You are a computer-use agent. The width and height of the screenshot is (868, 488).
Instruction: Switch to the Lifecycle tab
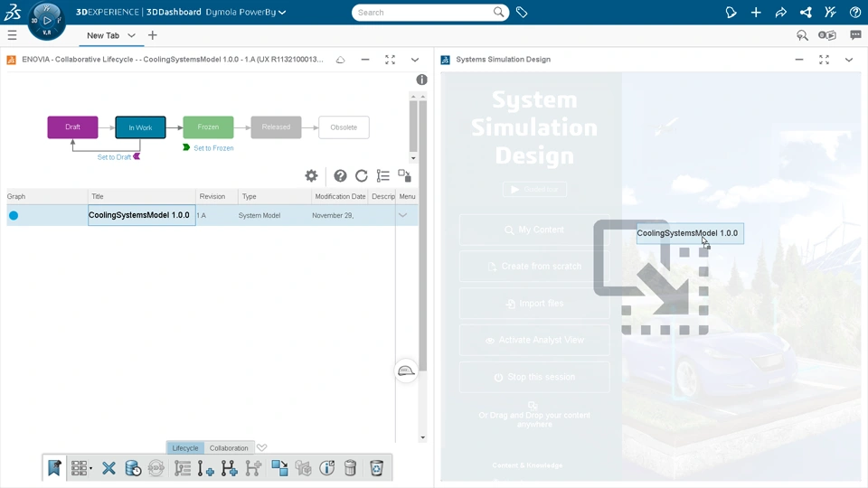tap(184, 447)
